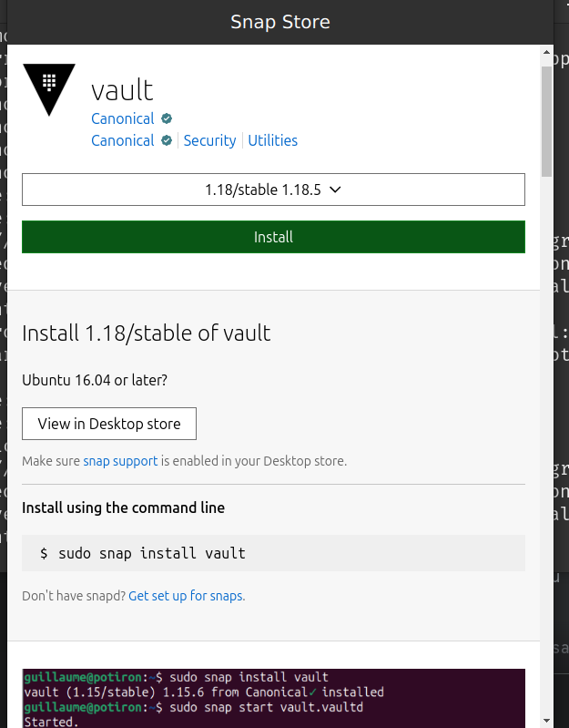This screenshot has height=728, width=569.
Task: Click the vertical scrollbar thumb
Action: [x=546, y=118]
